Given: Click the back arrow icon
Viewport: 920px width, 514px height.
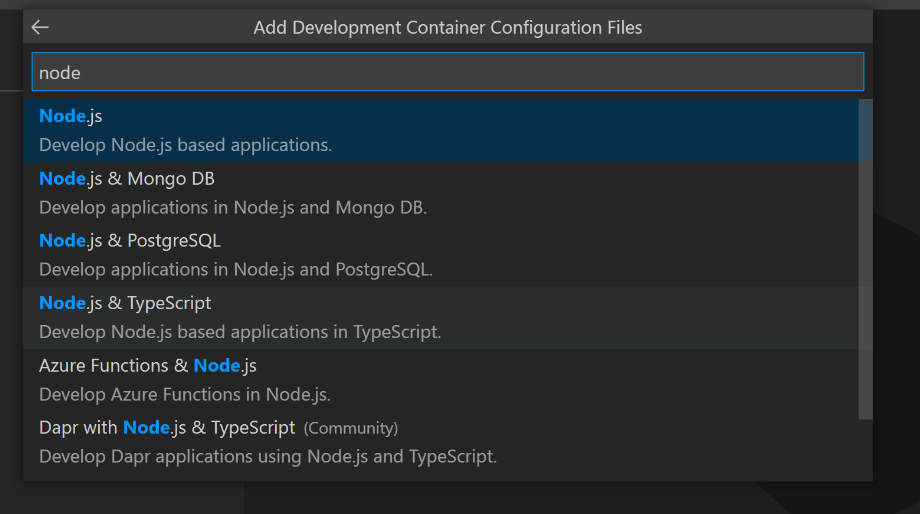Looking at the screenshot, I should pos(41,28).
